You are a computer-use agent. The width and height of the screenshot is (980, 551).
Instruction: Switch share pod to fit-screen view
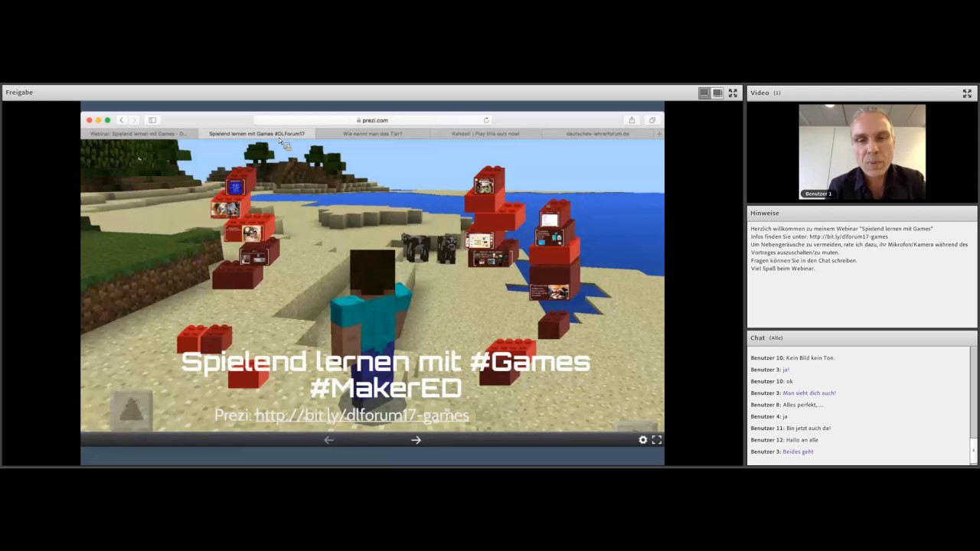704,93
